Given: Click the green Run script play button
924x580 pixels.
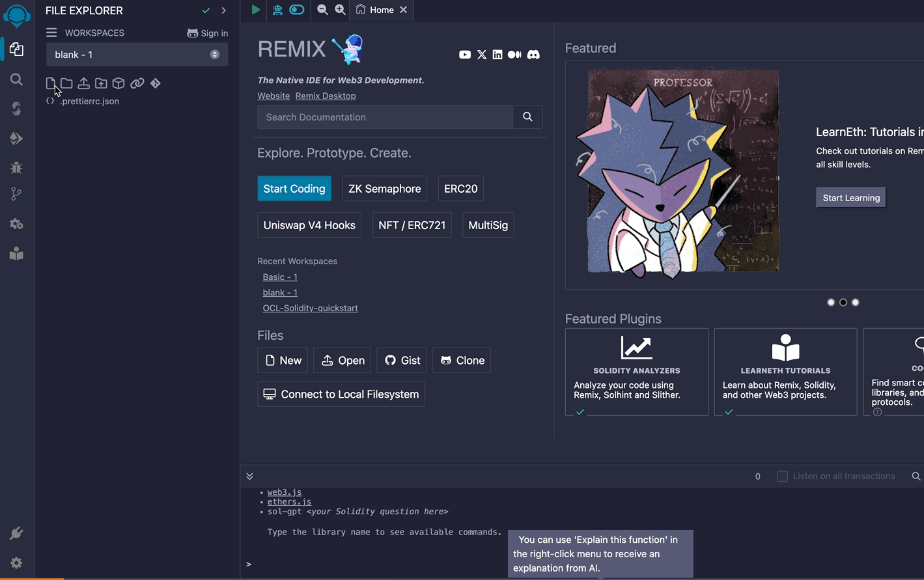Looking at the screenshot, I should click(256, 10).
